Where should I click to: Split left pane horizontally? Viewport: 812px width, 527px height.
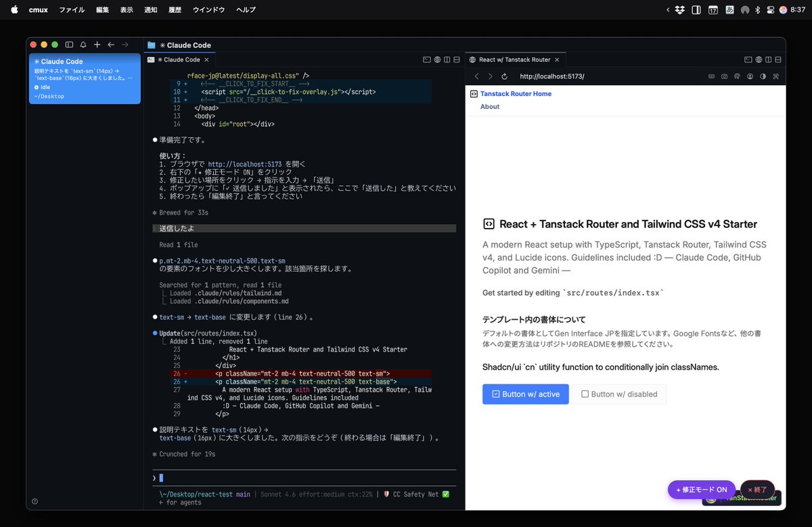pyautogui.click(x=457, y=60)
